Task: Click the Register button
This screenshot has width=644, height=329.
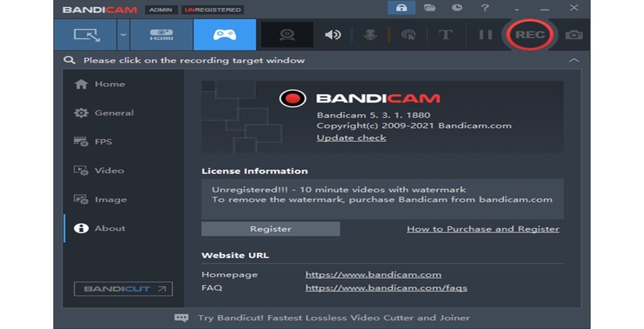Action: tap(270, 229)
